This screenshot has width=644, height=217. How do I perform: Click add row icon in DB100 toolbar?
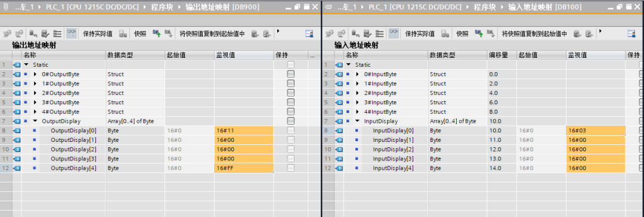tap(341, 34)
